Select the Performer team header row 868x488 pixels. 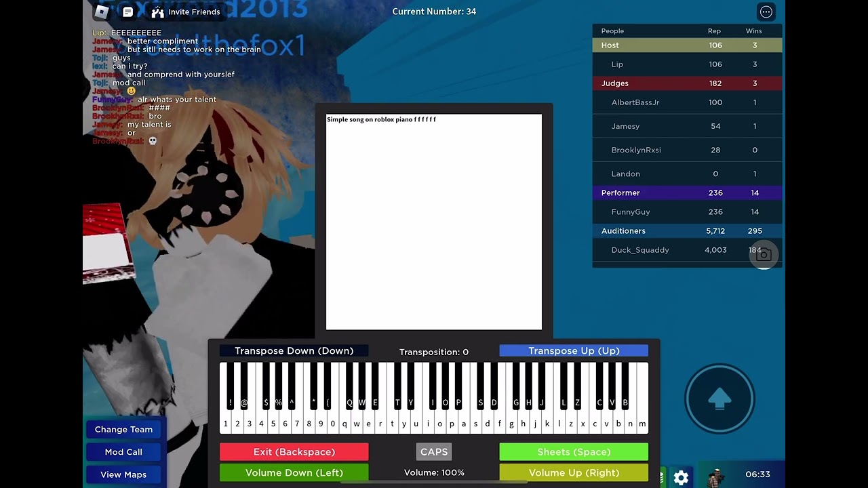[x=687, y=193]
